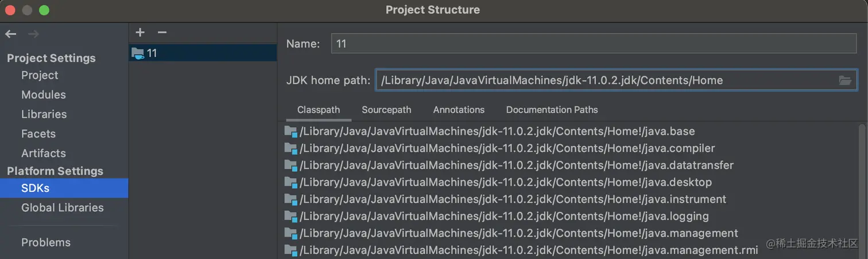Click the Project Settings section heading
Image resolution: width=868 pixels, height=259 pixels.
(51, 58)
